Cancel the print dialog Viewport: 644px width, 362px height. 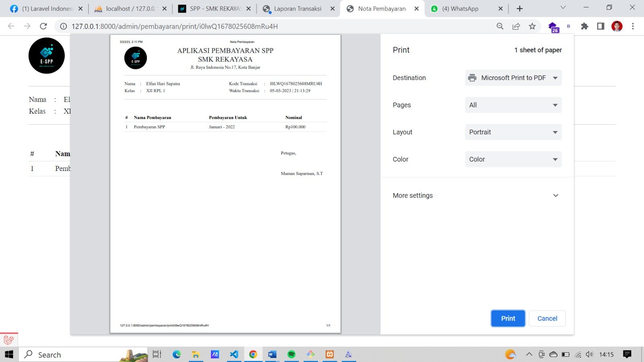tap(547, 319)
